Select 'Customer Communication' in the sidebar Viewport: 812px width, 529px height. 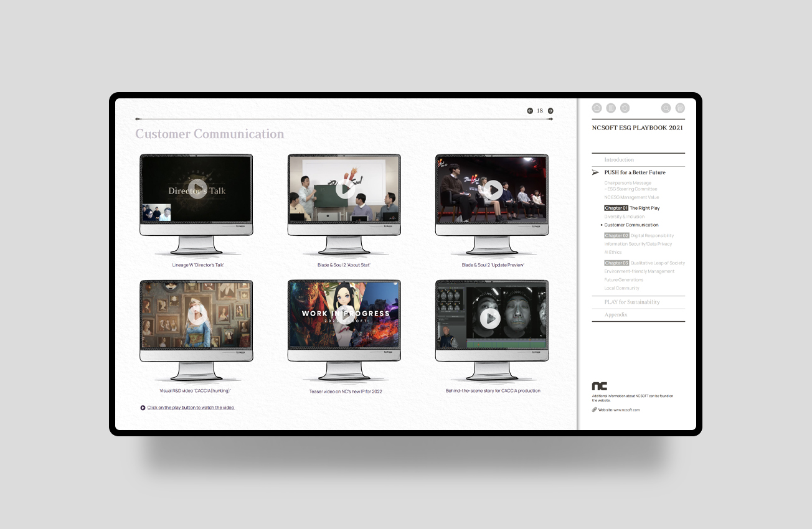pos(631,225)
